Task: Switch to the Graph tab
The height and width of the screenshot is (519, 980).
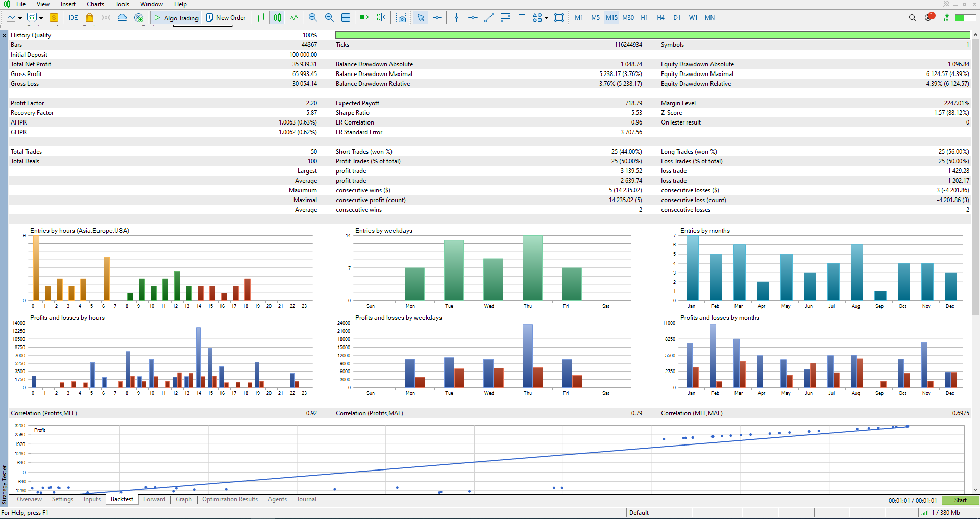Action: pyautogui.click(x=184, y=500)
